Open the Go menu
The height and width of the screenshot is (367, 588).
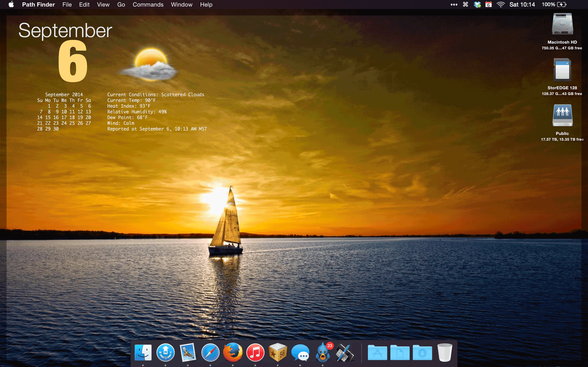pyautogui.click(x=121, y=5)
